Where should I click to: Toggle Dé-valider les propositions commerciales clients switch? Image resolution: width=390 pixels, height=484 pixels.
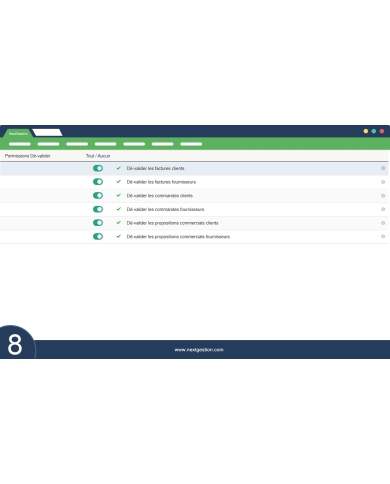(x=98, y=223)
